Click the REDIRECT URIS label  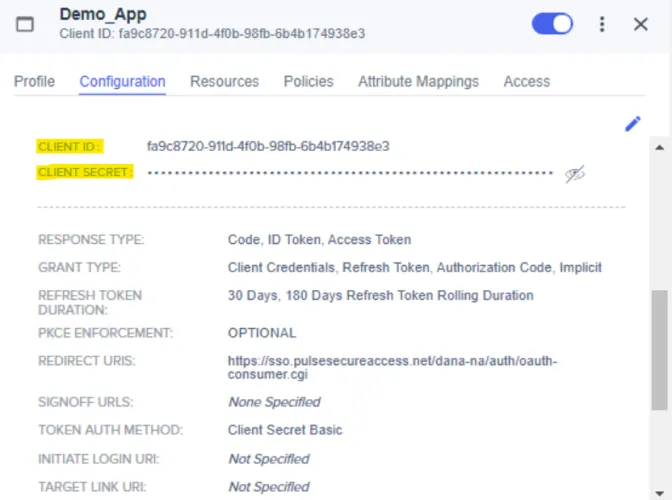pos(87,361)
